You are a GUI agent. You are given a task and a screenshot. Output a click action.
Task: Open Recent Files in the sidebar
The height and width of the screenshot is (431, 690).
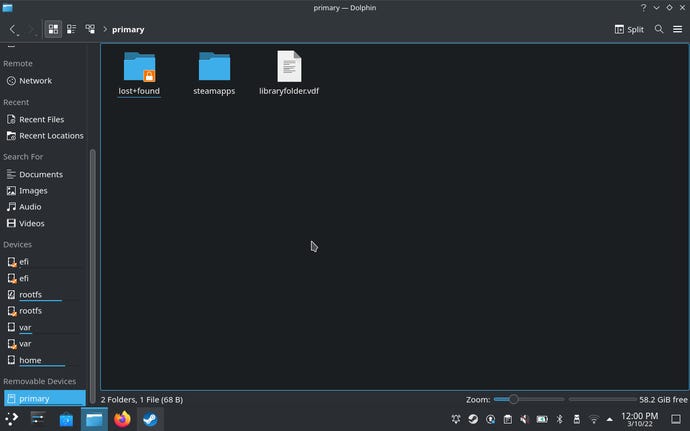pos(41,119)
